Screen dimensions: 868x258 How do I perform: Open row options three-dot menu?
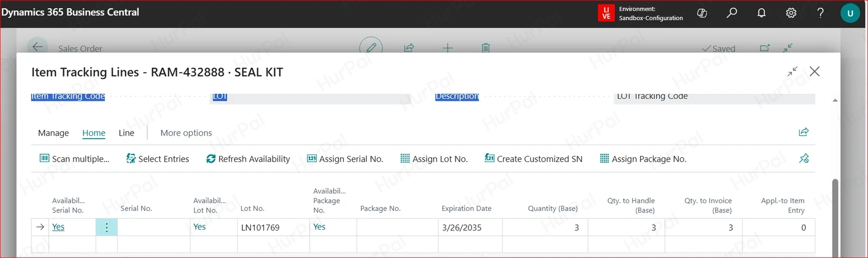tap(106, 227)
